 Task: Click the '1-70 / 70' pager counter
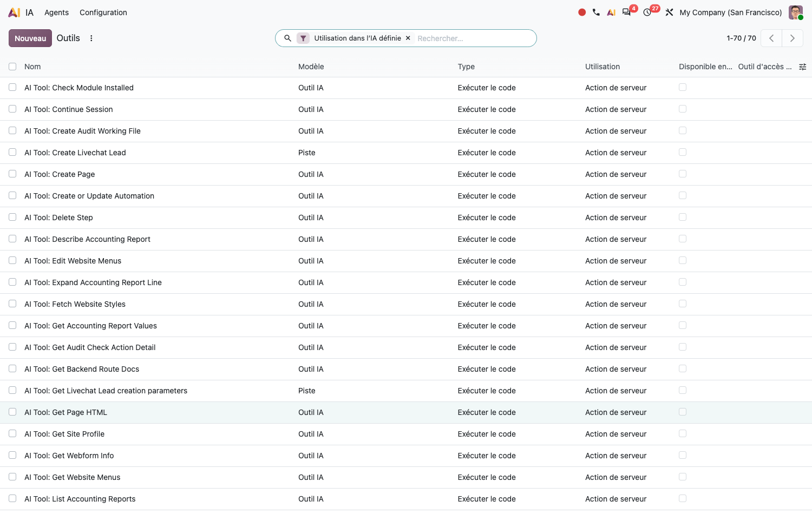741,38
